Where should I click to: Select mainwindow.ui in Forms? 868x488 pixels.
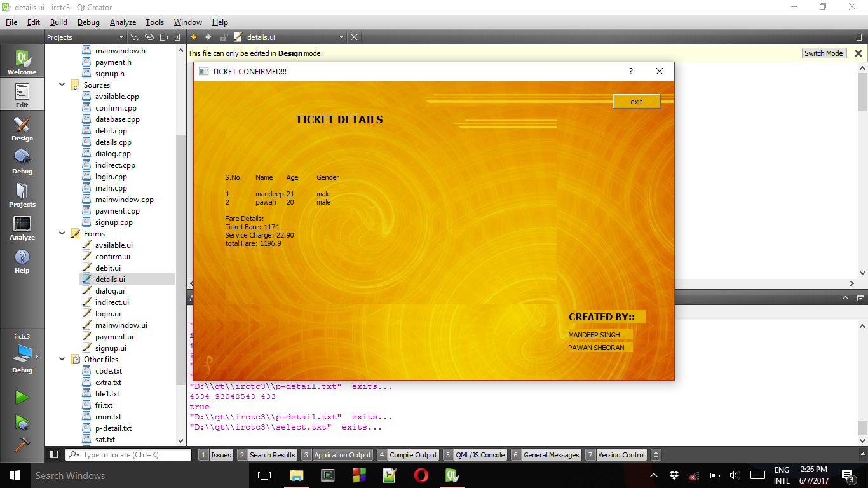click(x=121, y=325)
